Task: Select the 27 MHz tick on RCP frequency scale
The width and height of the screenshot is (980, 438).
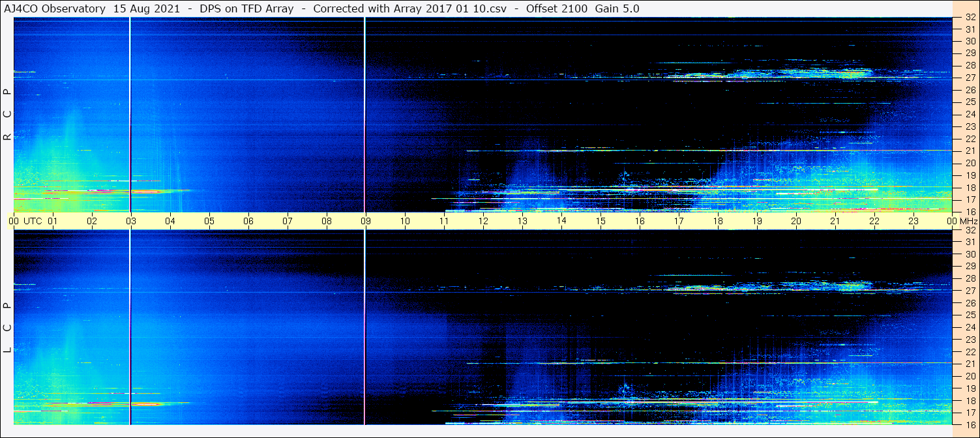Action: [970, 78]
